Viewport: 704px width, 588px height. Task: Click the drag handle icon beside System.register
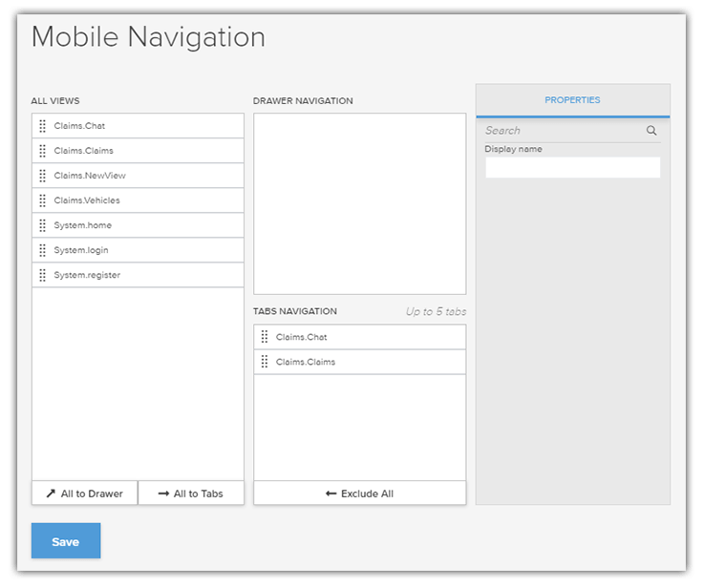coord(43,275)
